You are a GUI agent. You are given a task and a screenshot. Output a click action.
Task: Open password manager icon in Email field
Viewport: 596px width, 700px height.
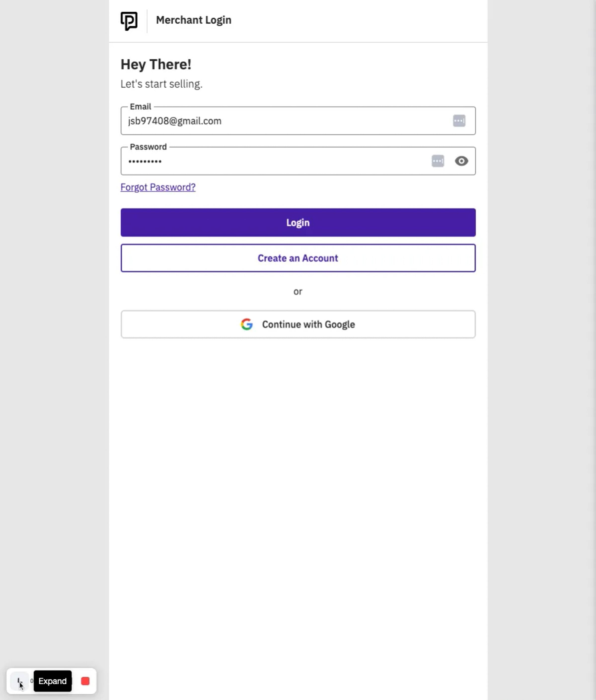459,121
